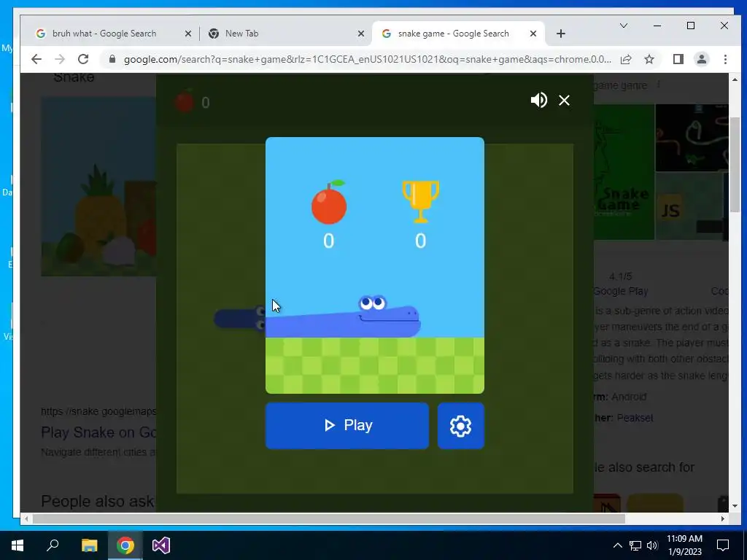Click the apple score icon in dialog
This screenshot has width=747, height=560.
click(329, 202)
